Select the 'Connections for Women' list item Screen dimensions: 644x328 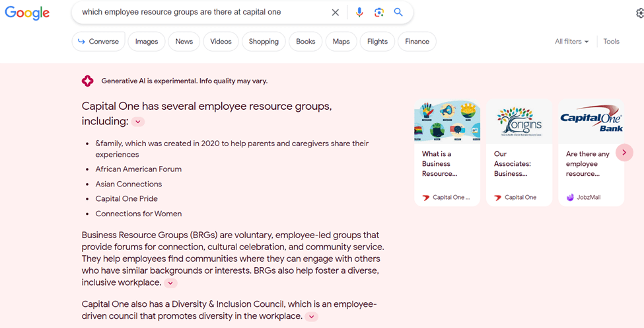coord(139,214)
